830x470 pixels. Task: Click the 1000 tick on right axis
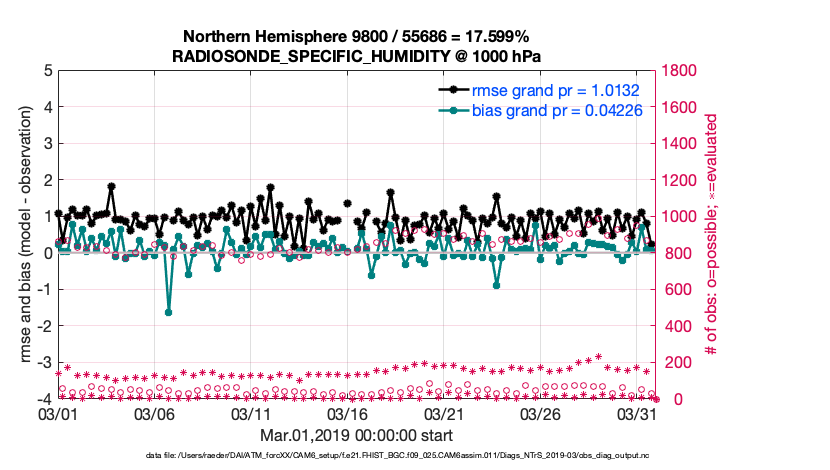[x=680, y=217]
